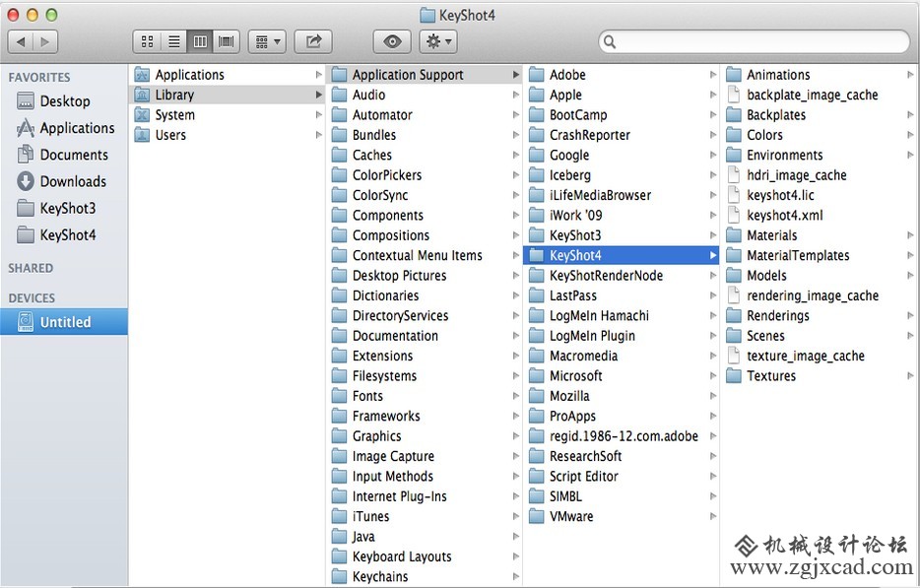Select the KeyShotRenderNode folder
Viewport: 920px width, 588px height.
click(622, 275)
